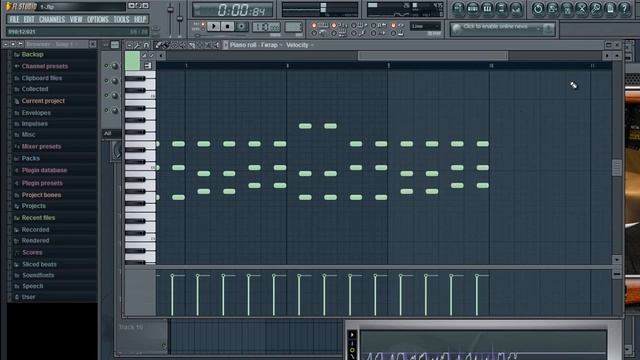The height and width of the screenshot is (360, 640).
Task: Select Current project in browser
Action: (43, 101)
